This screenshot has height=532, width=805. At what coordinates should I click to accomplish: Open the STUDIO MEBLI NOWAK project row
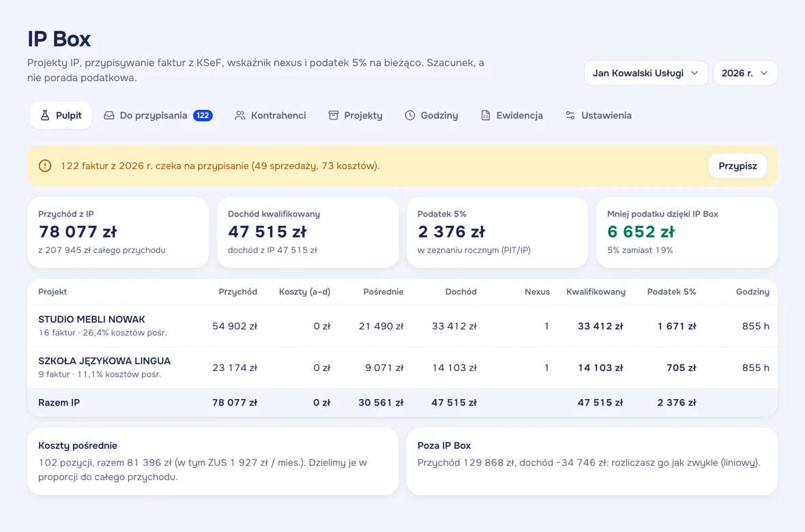[402, 326]
